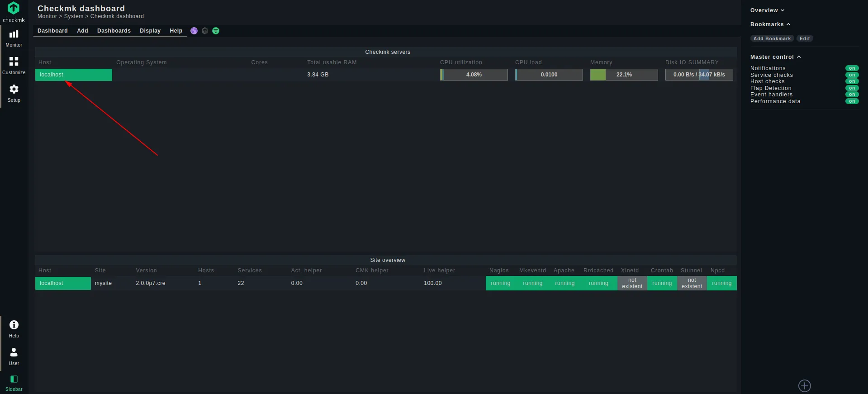Click the 2.0.0p7.cre version cell
Image resolution: width=868 pixels, height=394 pixels.
pyautogui.click(x=151, y=283)
